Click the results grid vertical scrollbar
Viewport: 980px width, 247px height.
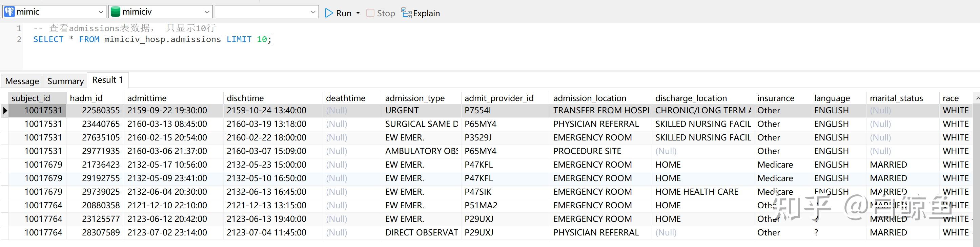(977, 164)
